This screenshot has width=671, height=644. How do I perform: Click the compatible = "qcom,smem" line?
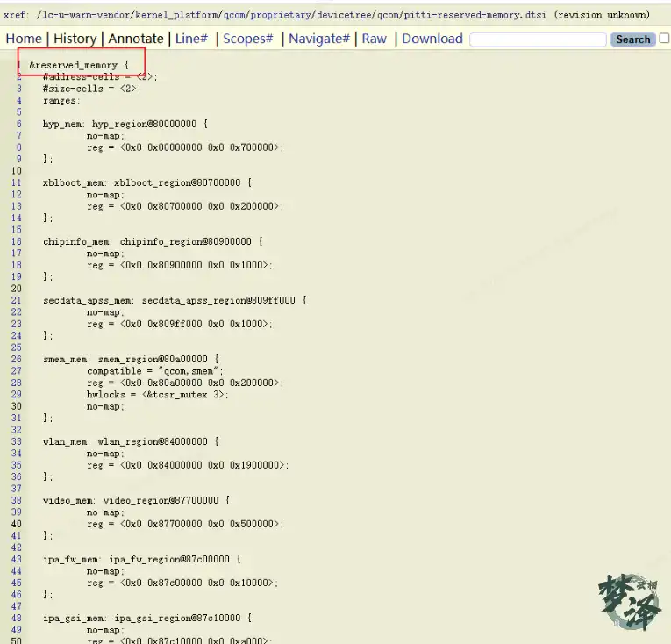click(155, 371)
